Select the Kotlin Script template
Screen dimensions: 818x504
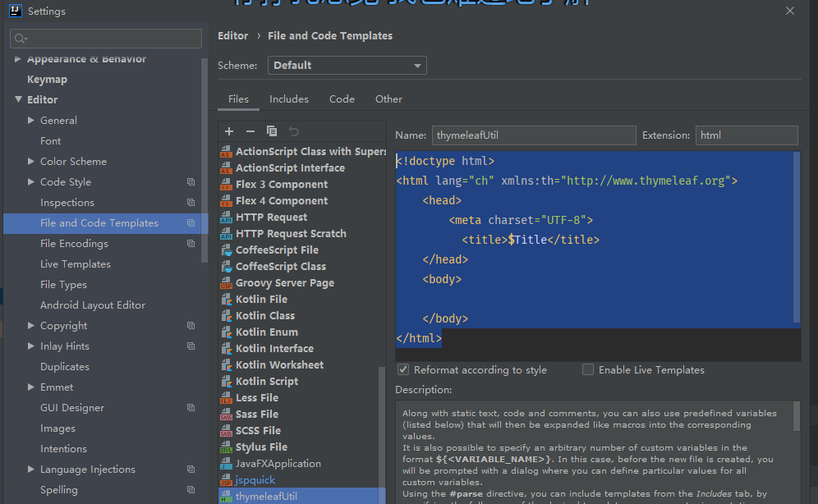[267, 382]
